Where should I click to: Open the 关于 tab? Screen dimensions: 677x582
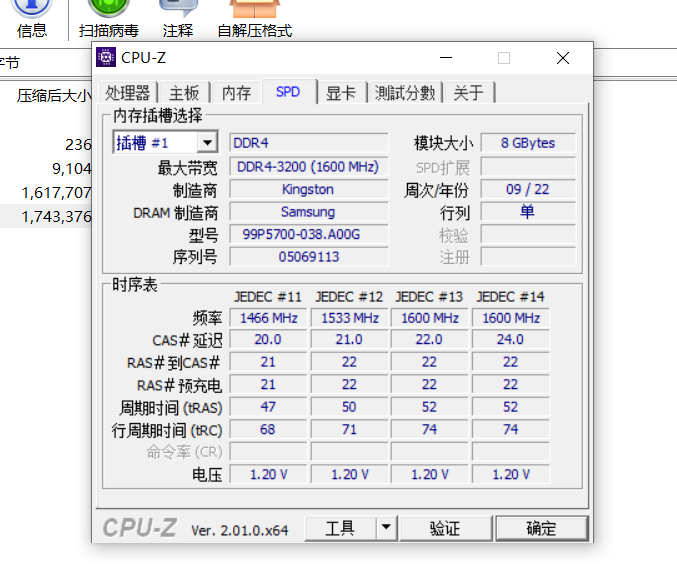point(468,93)
